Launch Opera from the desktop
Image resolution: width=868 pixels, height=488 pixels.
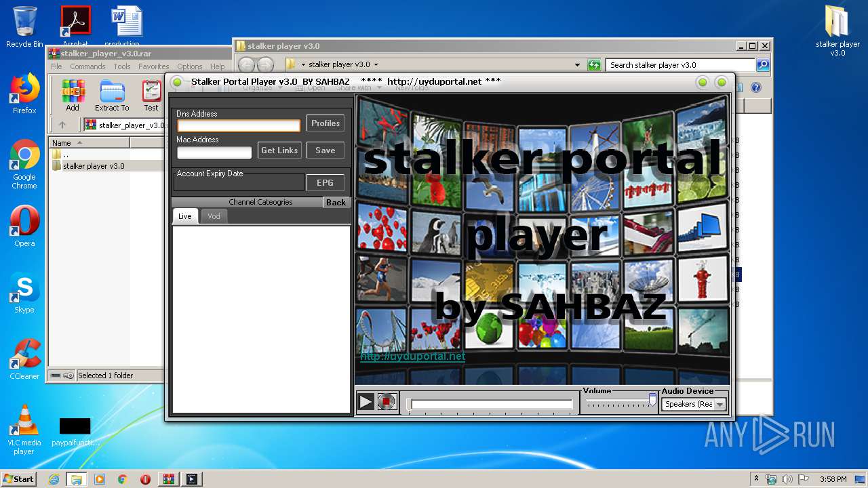pyautogui.click(x=24, y=226)
